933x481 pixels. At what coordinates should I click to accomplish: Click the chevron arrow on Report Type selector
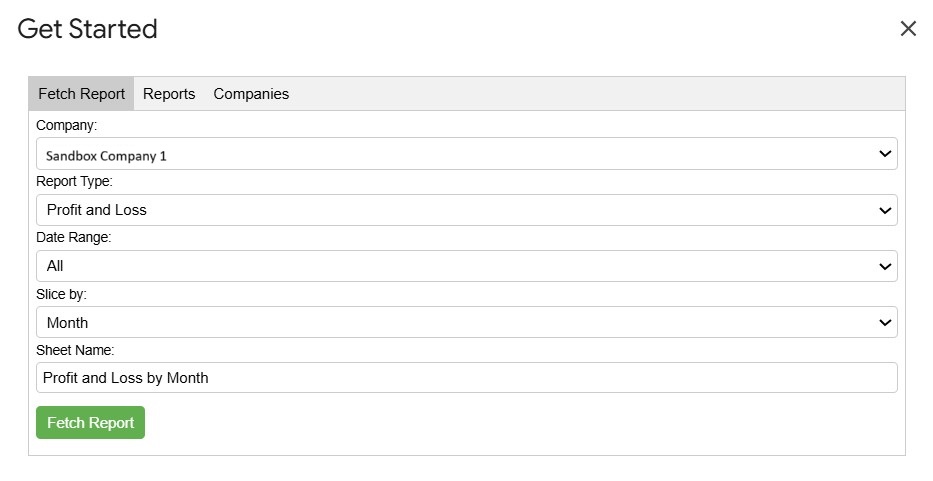[x=885, y=210]
